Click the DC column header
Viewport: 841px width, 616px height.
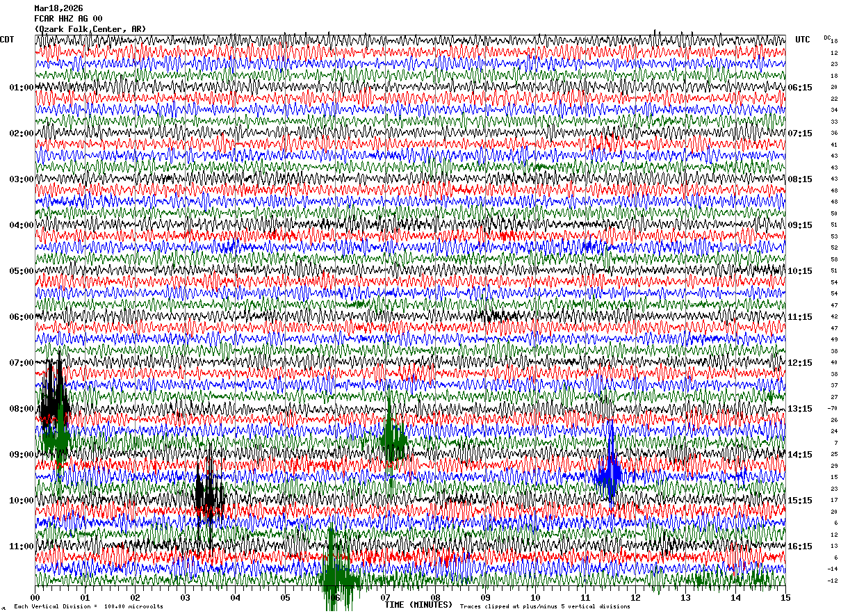click(827, 38)
